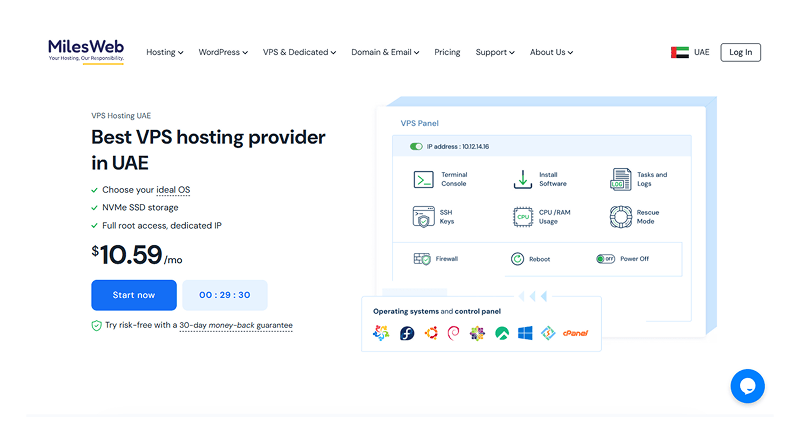
Task: Click the NVMe SSD storage item
Action: click(x=140, y=208)
